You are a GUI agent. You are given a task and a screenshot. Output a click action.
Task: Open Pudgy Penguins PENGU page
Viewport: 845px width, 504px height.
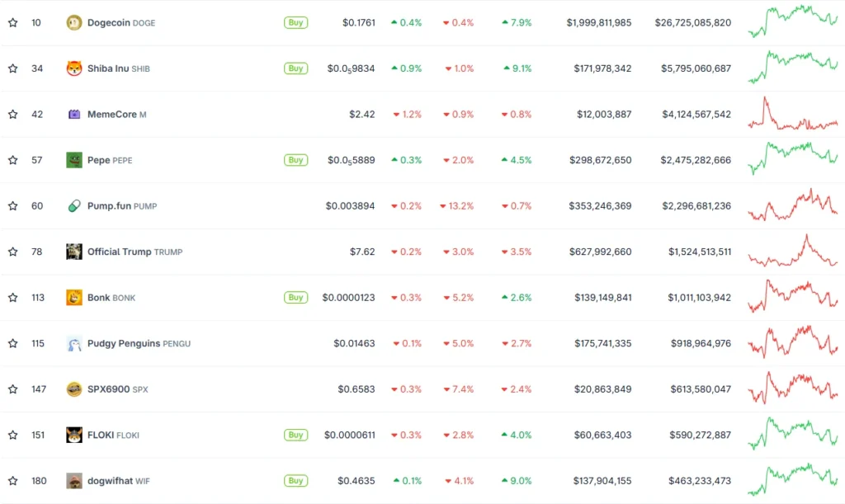click(x=139, y=343)
